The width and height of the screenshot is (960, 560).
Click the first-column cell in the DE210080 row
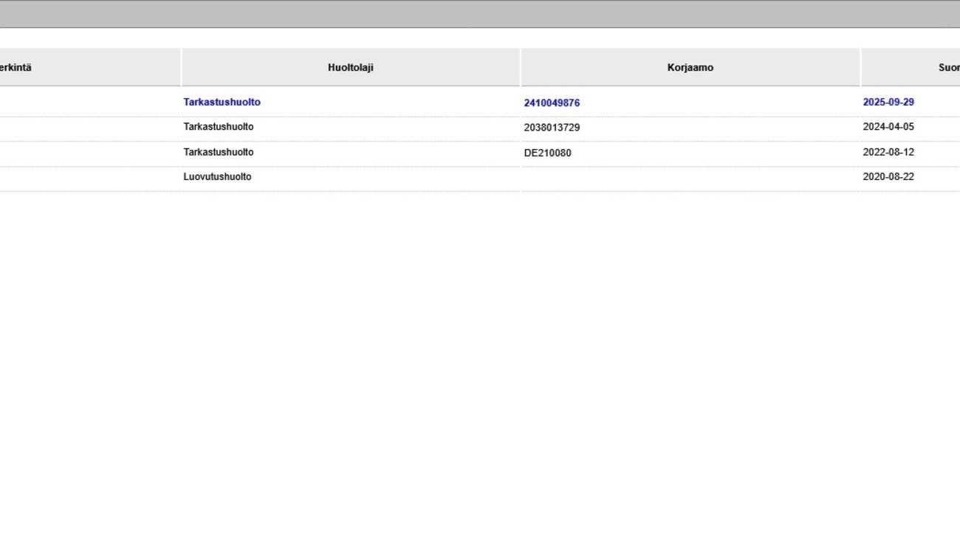(x=89, y=153)
